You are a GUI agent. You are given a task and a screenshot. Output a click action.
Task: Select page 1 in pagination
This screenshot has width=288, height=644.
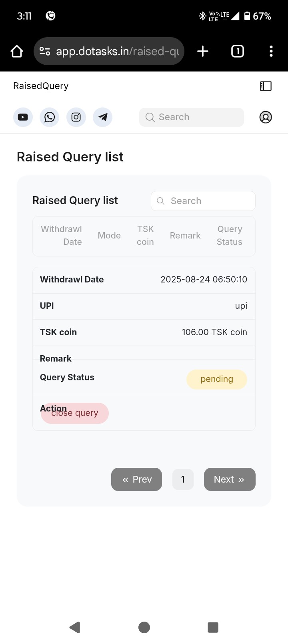pyautogui.click(x=183, y=479)
